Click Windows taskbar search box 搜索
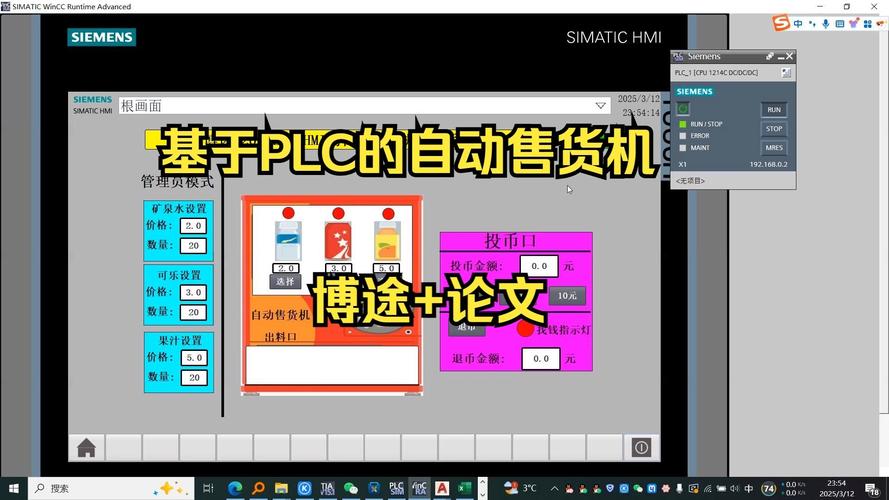Viewport: 889px width, 500px height. pyautogui.click(x=111, y=488)
